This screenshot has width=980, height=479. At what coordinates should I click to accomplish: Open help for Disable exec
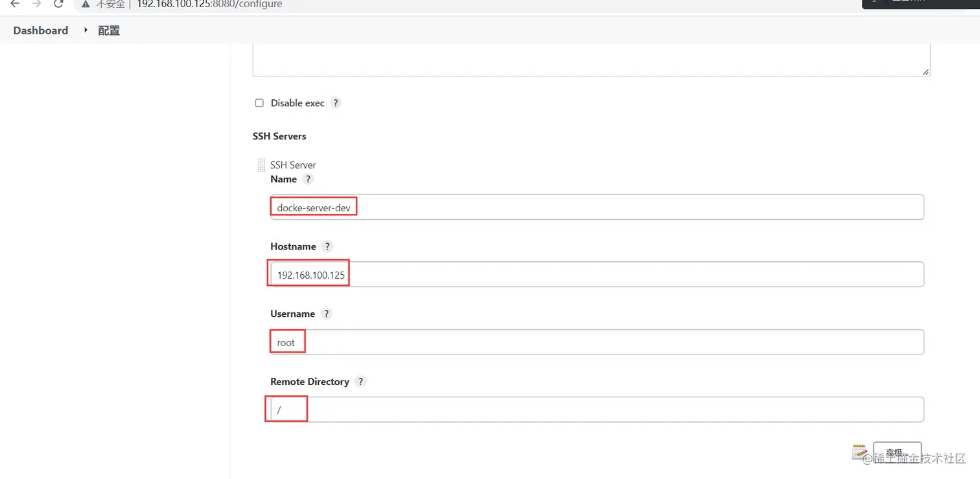[335, 103]
